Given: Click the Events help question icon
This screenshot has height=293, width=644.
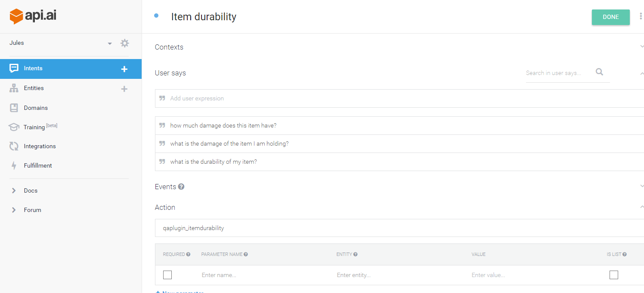Looking at the screenshot, I should pyautogui.click(x=181, y=187).
